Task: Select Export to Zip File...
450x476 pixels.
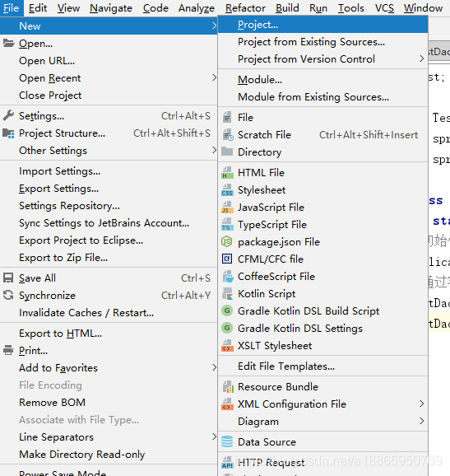Action: pos(109,258)
